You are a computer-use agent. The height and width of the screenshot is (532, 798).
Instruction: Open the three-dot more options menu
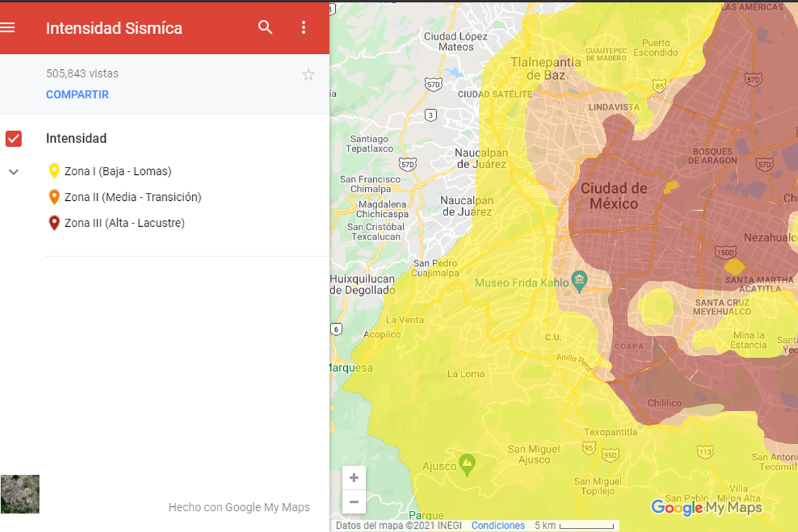click(303, 27)
